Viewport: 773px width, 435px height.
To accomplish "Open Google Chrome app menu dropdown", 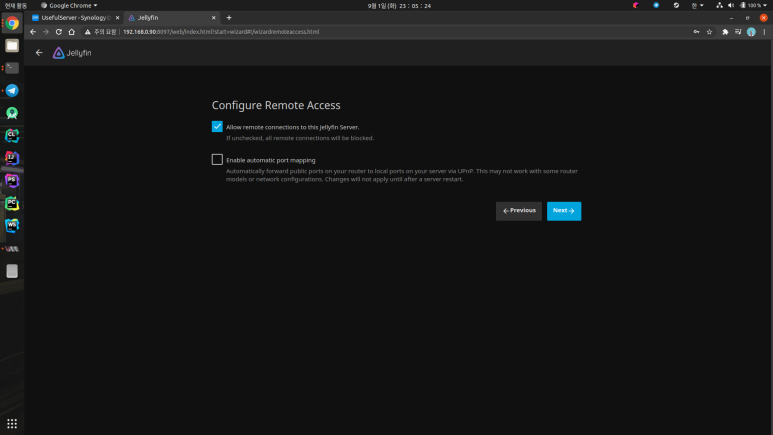I will (69, 5).
